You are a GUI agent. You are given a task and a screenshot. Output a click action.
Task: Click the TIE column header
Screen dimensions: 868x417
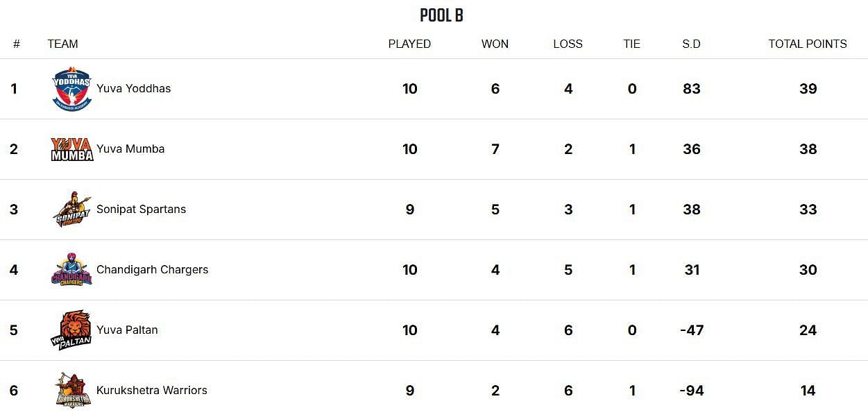click(x=631, y=44)
